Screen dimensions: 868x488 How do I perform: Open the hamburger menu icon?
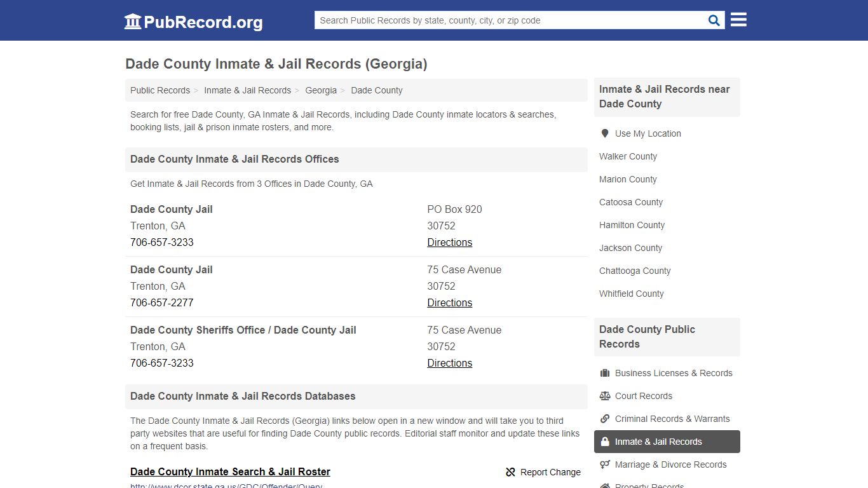pos(738,20)
